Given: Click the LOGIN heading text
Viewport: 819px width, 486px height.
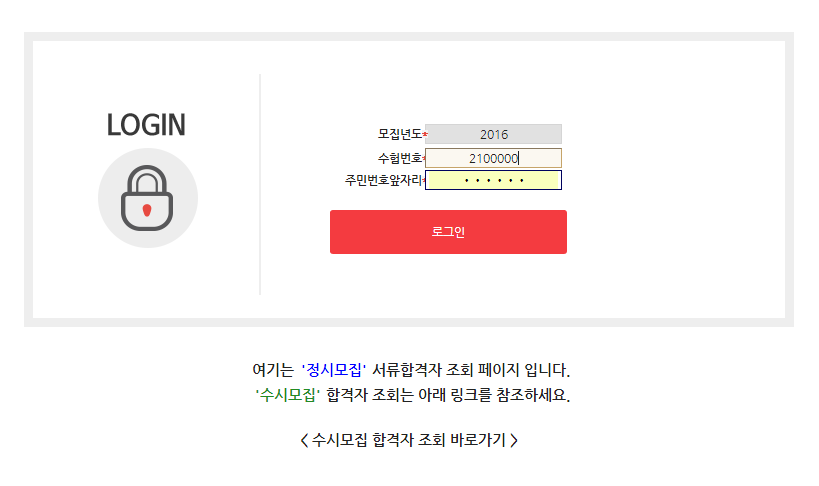Looking at the screenshot, I should pyautogui.click(x=146, y=125).
